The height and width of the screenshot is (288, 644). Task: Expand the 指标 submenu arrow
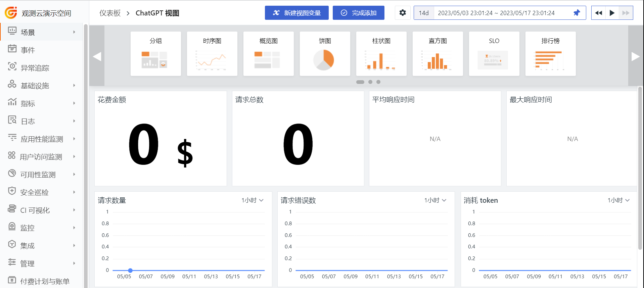coord(74,103)
